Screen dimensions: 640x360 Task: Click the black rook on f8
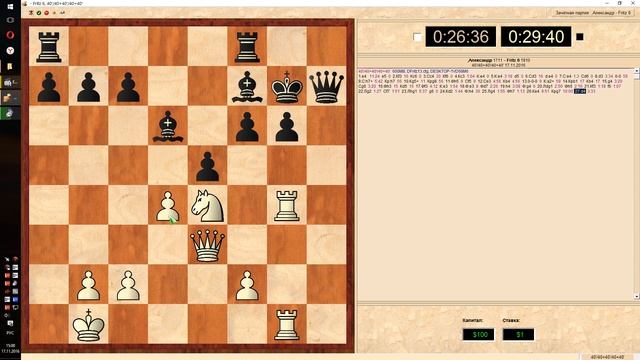click(x=247, y=47)
